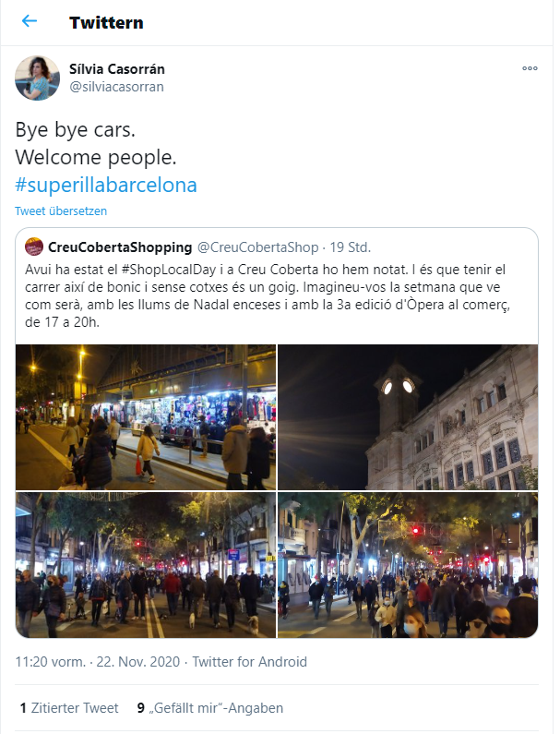Open the three-dot tweet options menu
The height and width of the screenshot is (734, 560).
(x=530, y=68)
